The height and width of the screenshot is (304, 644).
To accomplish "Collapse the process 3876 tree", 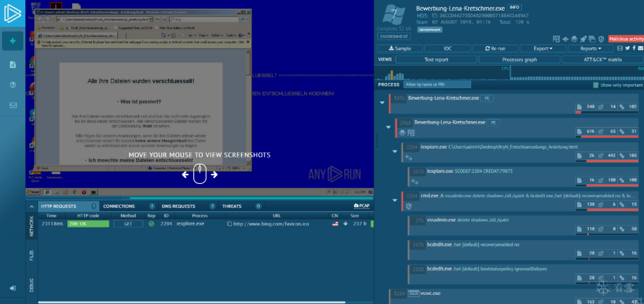I will click(382, 102).
